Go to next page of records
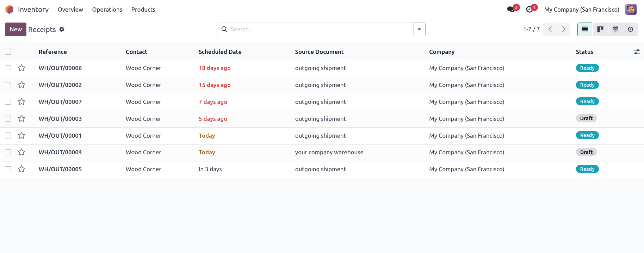This screenshot has height=253, width=644. tap(563, 29)
